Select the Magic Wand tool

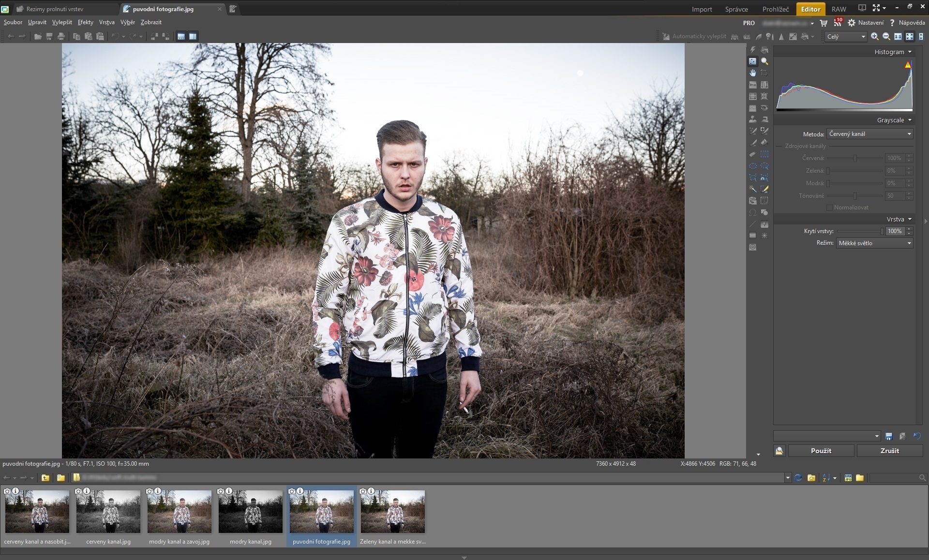[753, 189]
